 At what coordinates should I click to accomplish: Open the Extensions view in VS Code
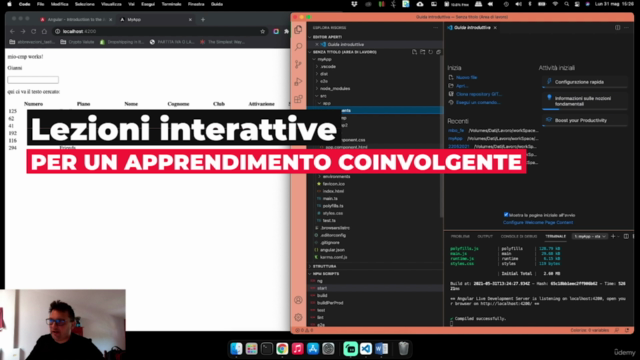click(x=298, y=99)
